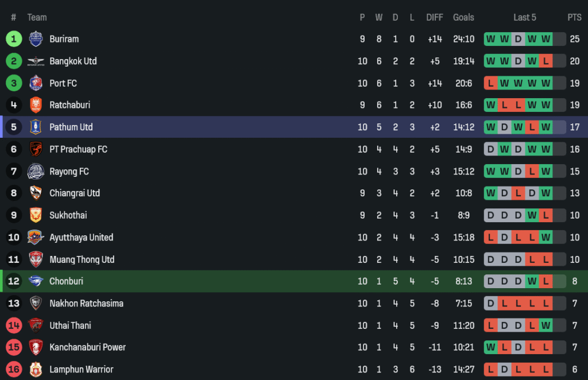Click the Bangkok Utd club logo
This screenshot has height=380, width=588.
[36, 61]
